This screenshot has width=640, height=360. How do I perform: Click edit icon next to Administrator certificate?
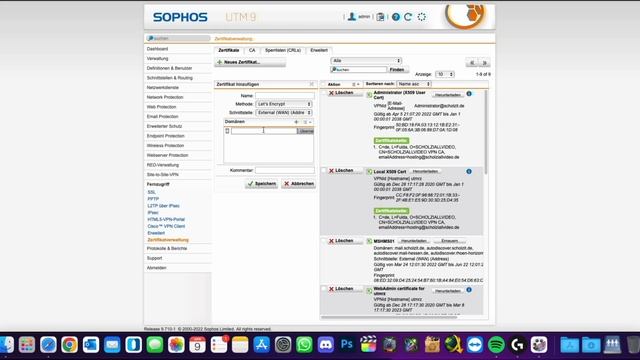tap(369, 95)
